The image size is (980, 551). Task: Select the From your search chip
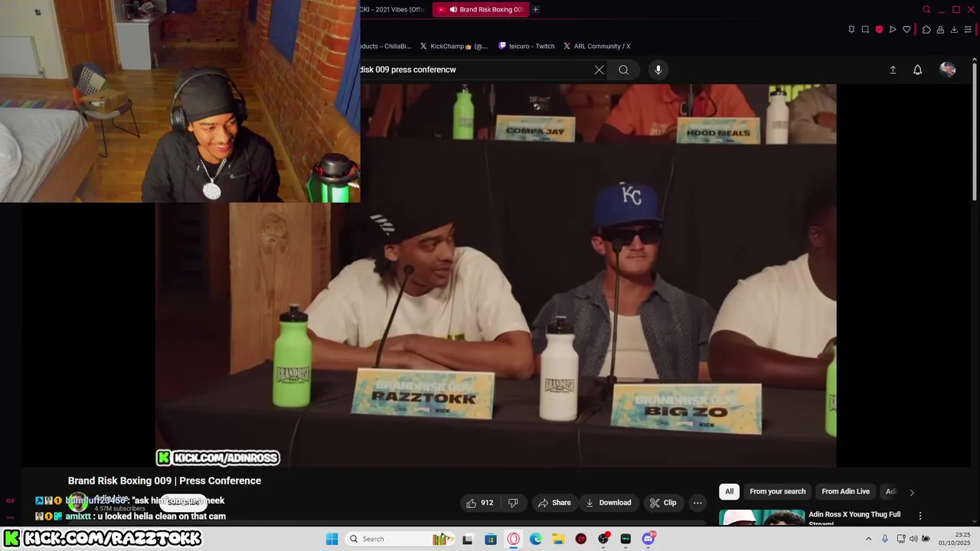pos(777,491)
